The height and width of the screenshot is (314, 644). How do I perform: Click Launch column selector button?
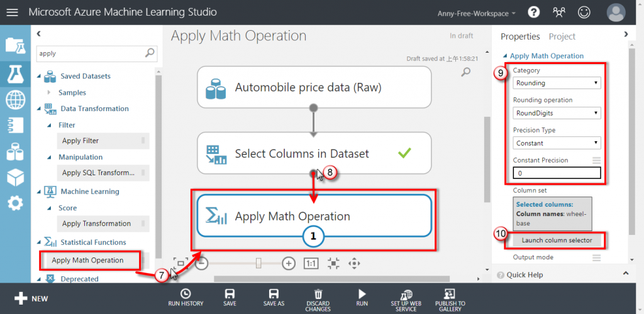coord(557,241)
